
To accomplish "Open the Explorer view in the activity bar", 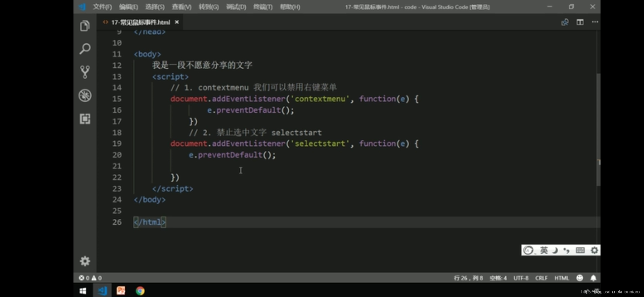I will (85, 26).
